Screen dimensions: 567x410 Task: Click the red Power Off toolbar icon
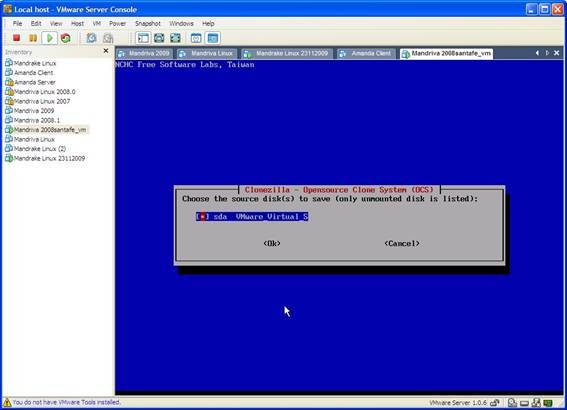point(16,38)
